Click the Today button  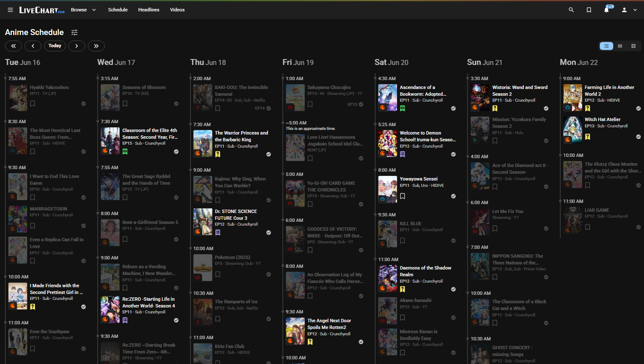tap(55, 46)
